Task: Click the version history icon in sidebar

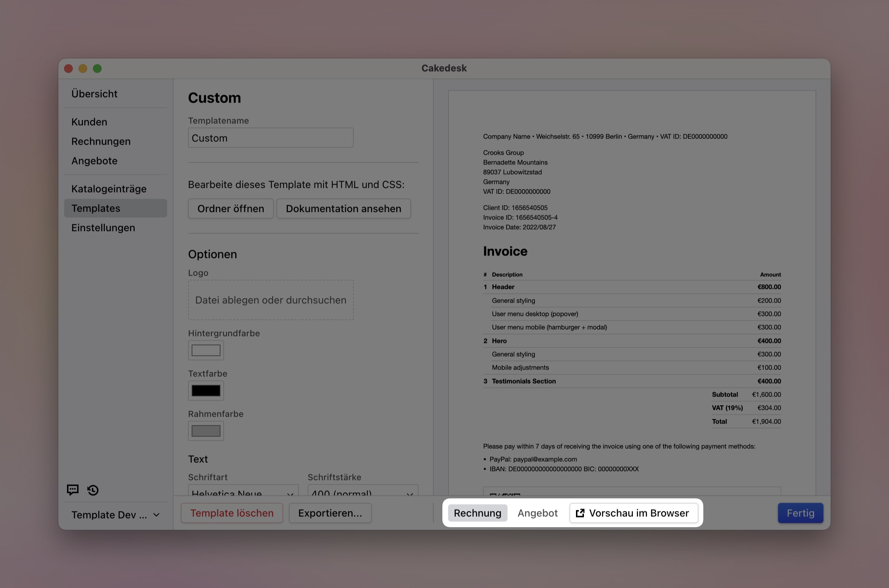Action: (x=92, y=490)
